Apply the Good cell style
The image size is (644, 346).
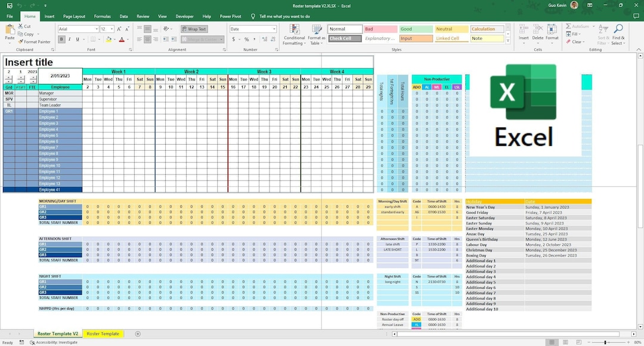click(416, 29)
